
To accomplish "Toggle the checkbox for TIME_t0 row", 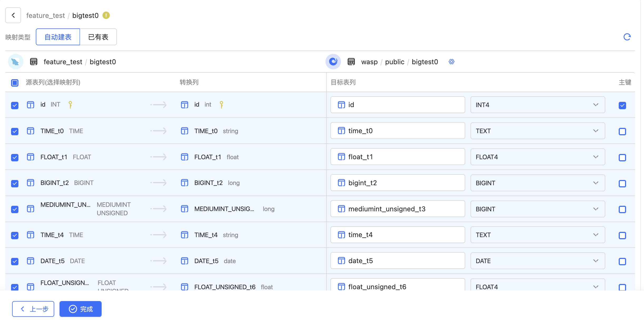I will click(14, 131).
